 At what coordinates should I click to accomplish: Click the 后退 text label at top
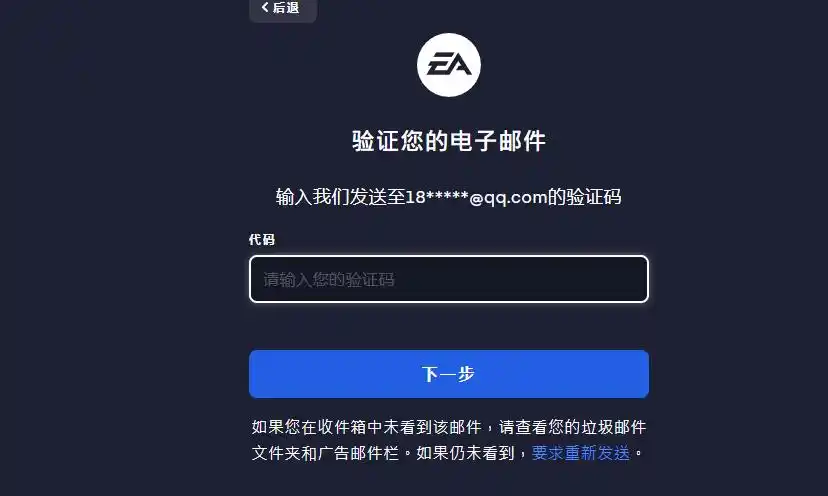(x=286, y=7)
